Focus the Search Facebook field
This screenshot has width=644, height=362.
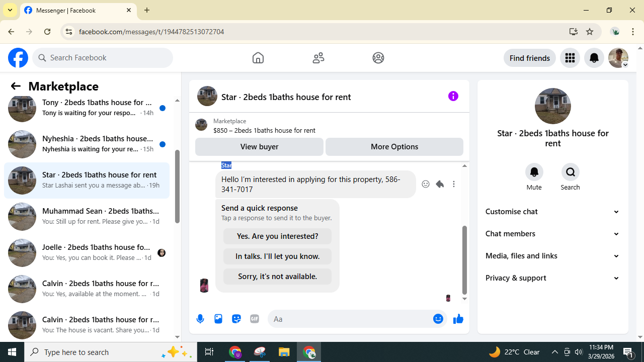click(103, 58)
